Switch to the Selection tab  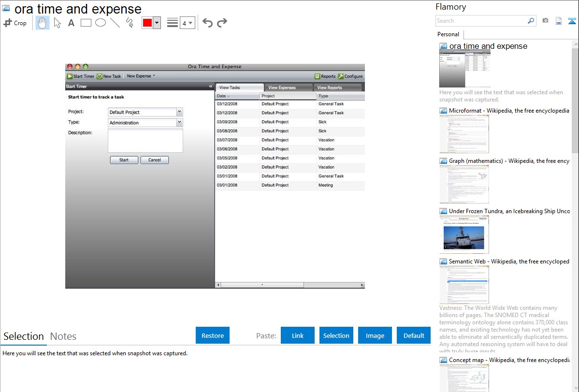tap(24, 336)
